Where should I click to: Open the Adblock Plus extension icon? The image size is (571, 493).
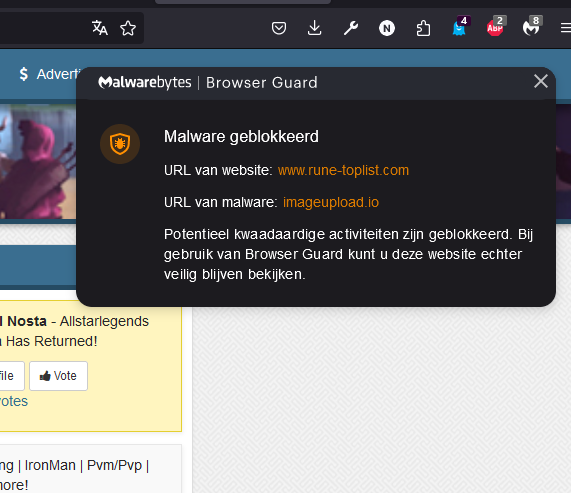click(496, 27)
